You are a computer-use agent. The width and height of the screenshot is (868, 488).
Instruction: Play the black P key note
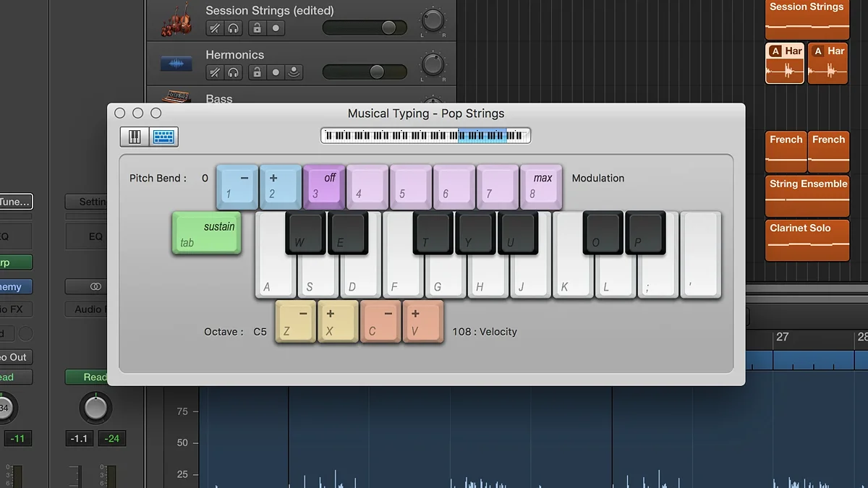point(645,233)
